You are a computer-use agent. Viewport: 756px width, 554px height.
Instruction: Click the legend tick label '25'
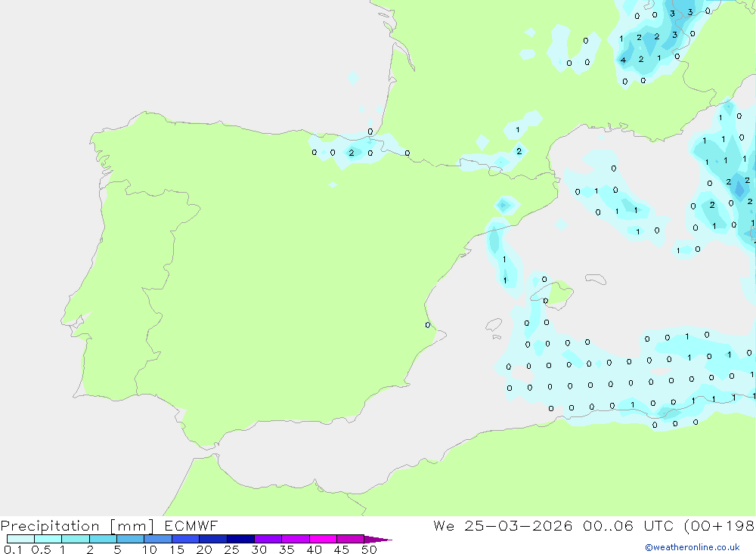coord(231,549)
